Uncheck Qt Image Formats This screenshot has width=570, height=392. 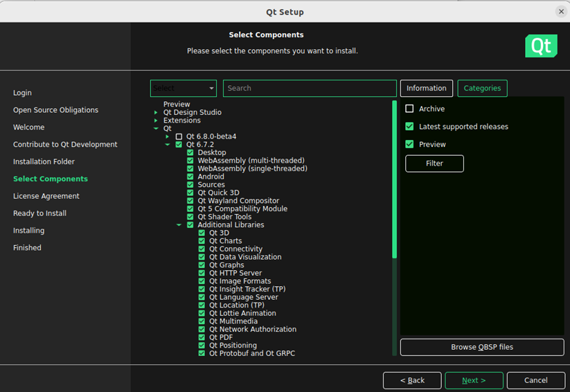202,281
